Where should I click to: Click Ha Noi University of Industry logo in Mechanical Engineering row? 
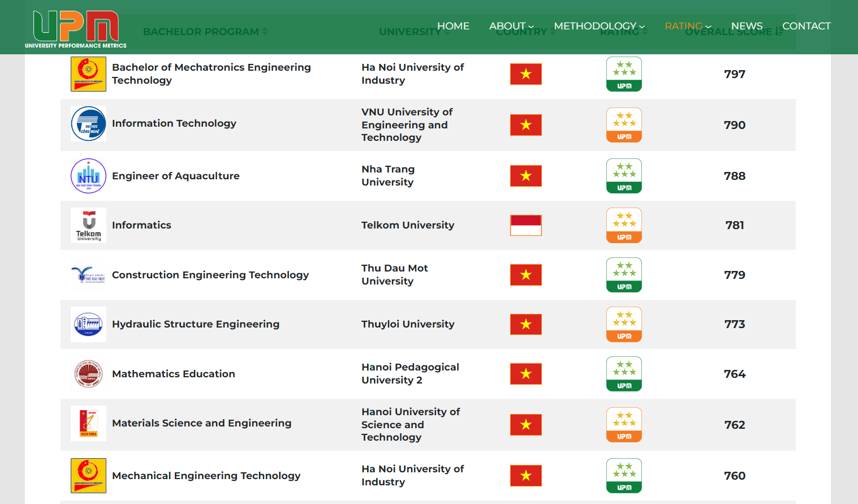(88, 476)
